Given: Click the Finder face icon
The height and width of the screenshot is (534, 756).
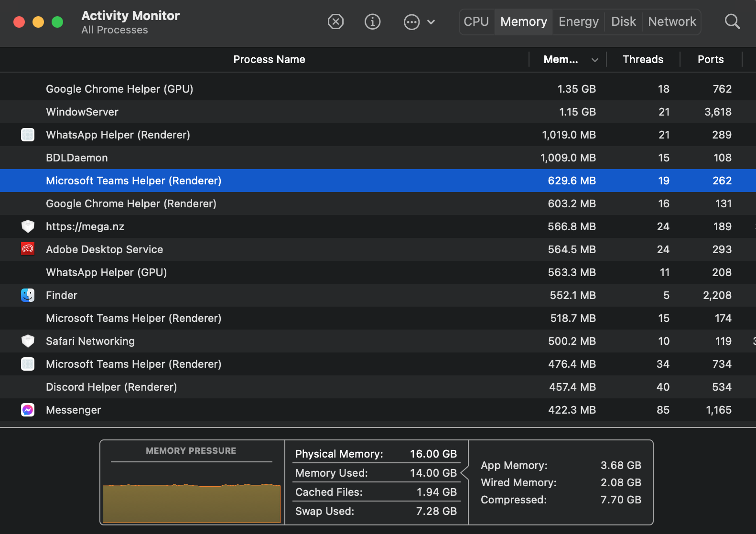Looking at the screenshot, I should point(28,295).
